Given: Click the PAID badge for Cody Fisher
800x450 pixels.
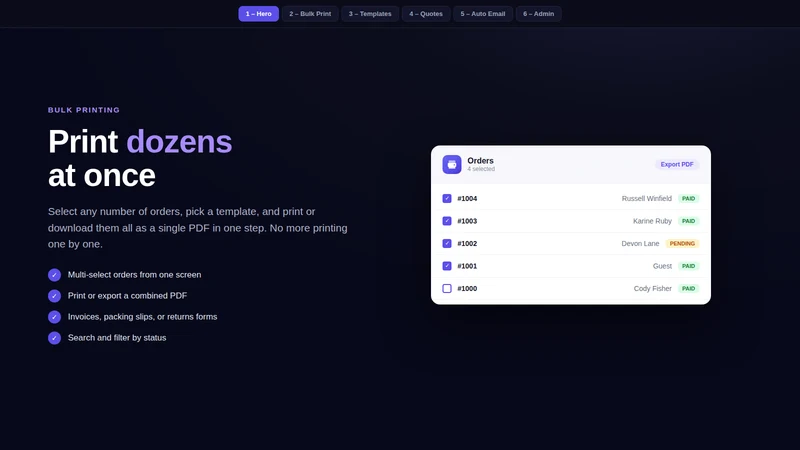Looking at the screenshot, I should pos(688,288).
